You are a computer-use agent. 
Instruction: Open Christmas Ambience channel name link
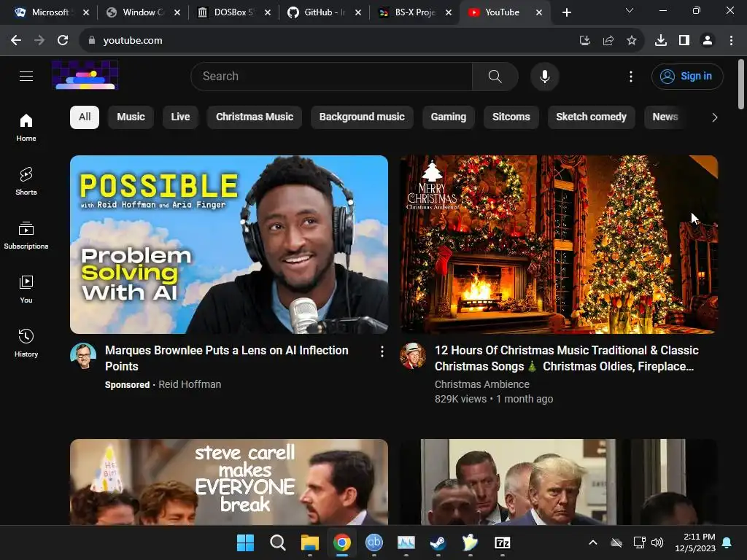point(481,384)
